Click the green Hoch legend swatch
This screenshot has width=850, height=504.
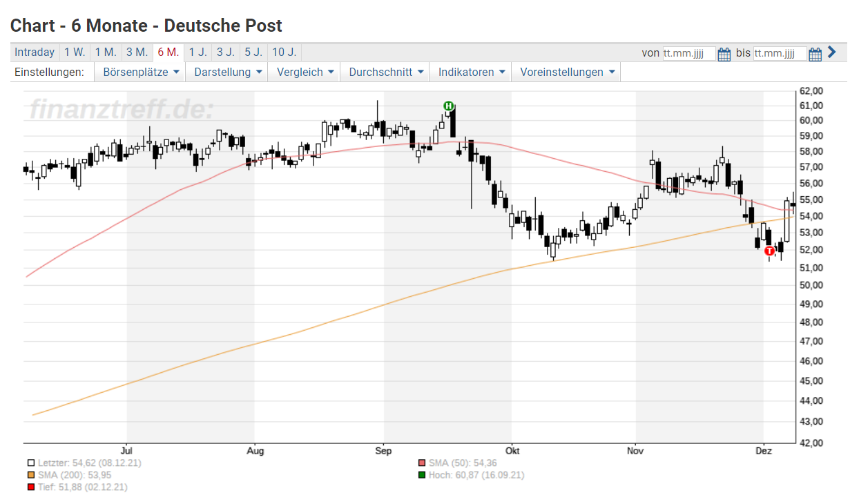click(x=422, y=475)
